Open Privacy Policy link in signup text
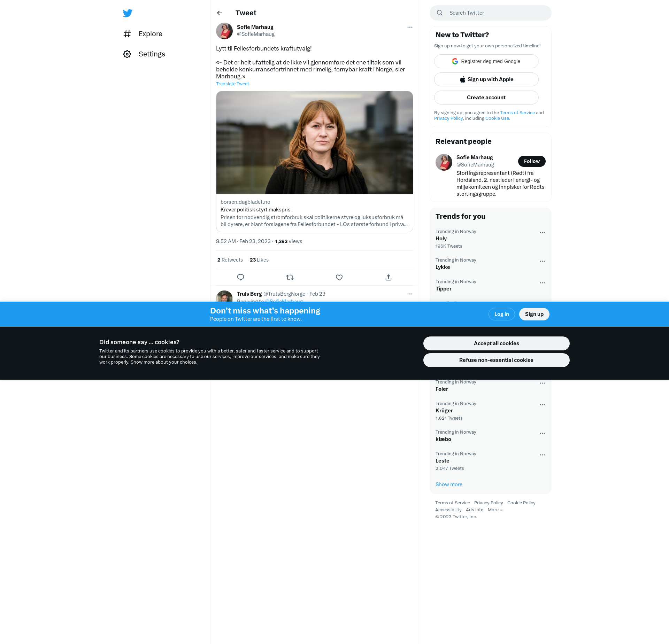 pos(448,118)
